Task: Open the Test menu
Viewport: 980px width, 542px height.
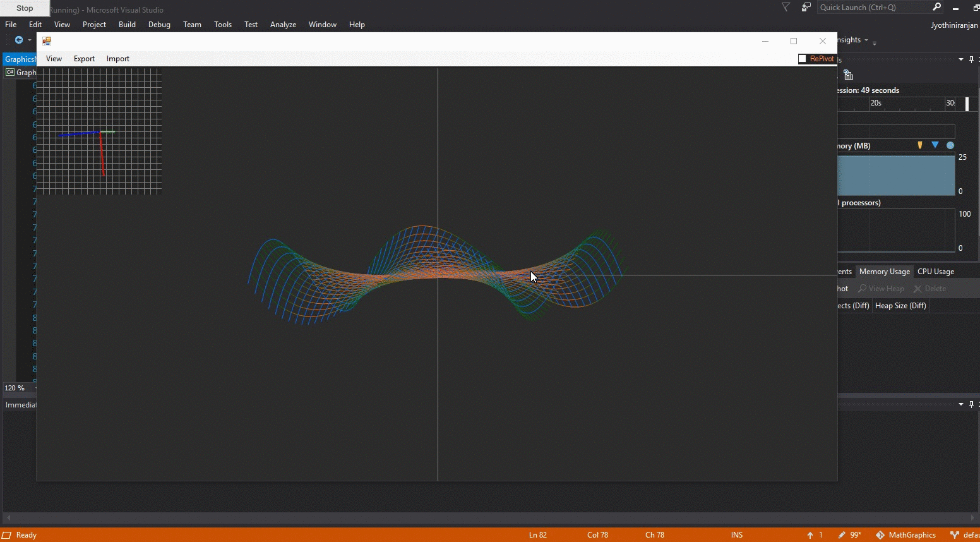Action: pyautogui.click(x=251, y=25)
